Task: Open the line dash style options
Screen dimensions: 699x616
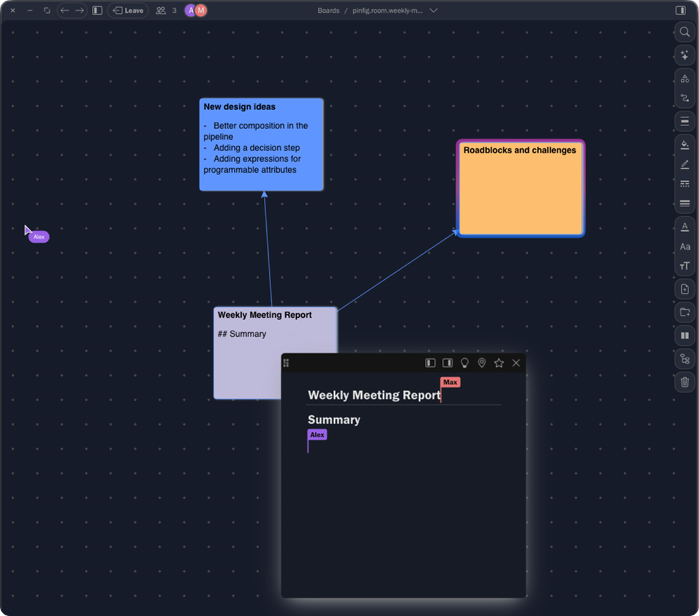Action: [x=684, y=184]
